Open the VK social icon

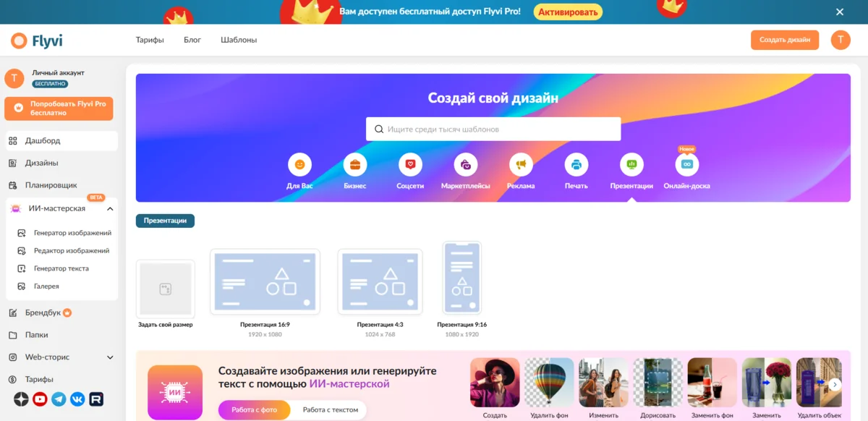tap(77, 399)
